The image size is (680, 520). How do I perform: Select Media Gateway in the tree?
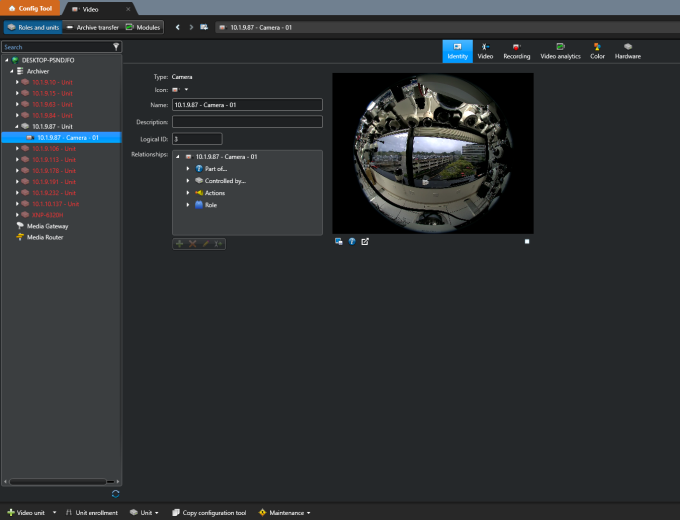click(47, 226)
